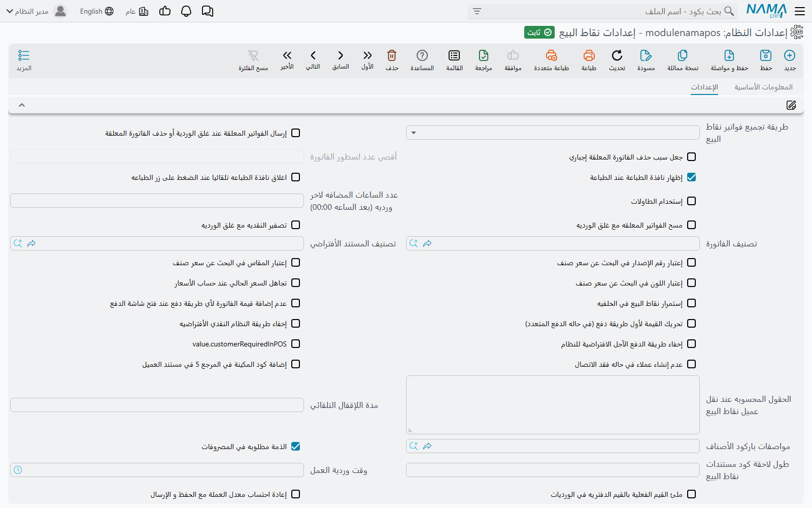Collapse the settings section chevron
The image size is (812, 508).
22,105
